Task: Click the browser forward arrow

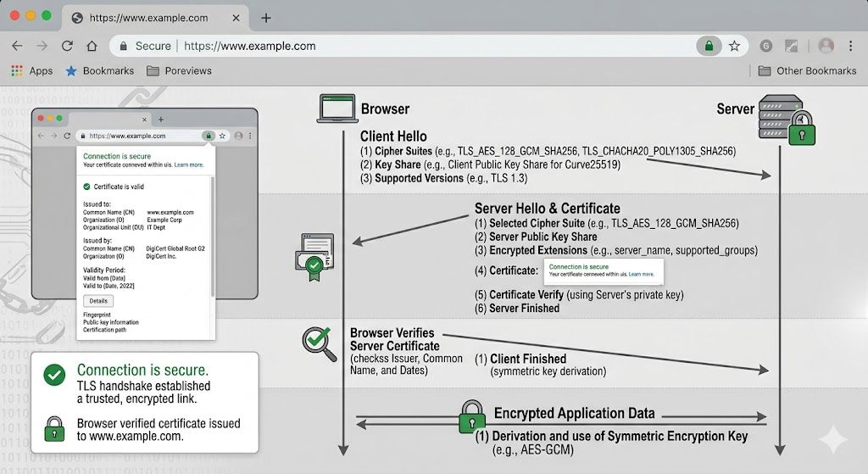Action: coord(42,46)
